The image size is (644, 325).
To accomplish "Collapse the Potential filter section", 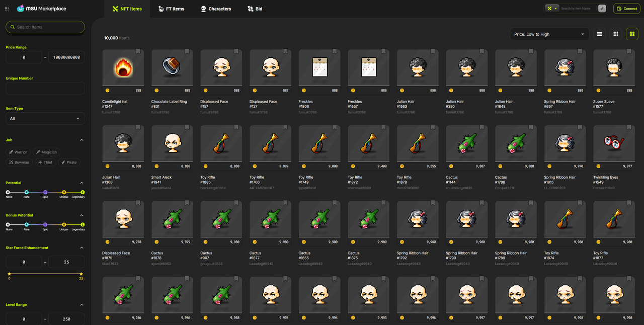I will 82,183.
